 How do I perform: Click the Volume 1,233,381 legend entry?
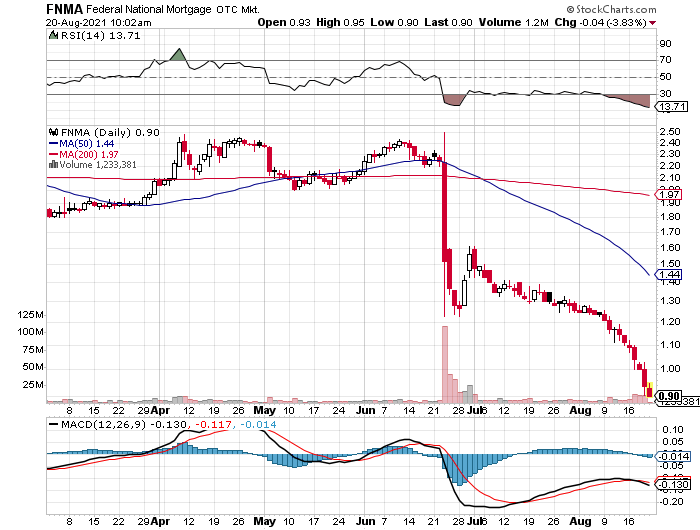98,165
